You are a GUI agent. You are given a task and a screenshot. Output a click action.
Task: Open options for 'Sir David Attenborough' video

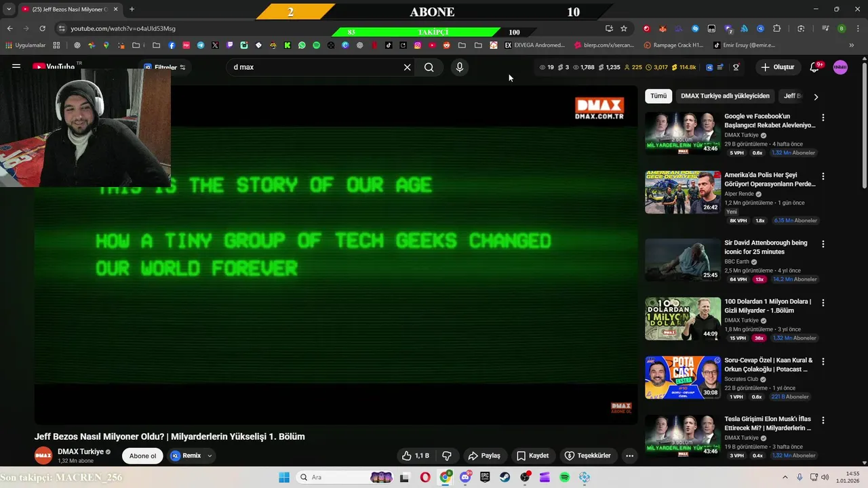pyautogui.click(x=823, y=244)
